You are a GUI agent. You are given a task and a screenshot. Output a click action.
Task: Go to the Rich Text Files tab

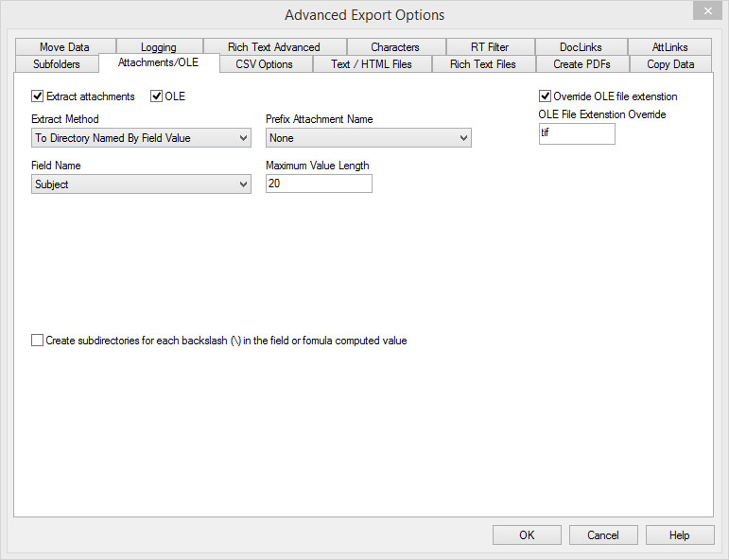pyautogui.click(x=483, y=64)
